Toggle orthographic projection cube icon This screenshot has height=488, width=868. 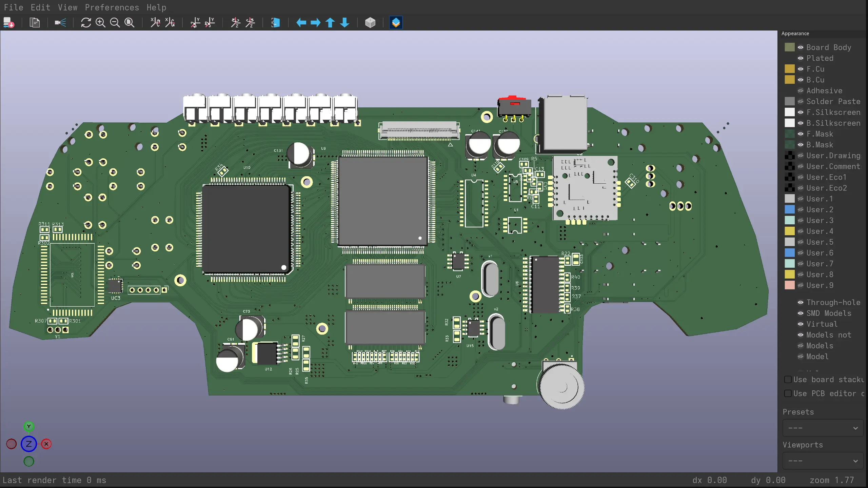click(370, 23)
